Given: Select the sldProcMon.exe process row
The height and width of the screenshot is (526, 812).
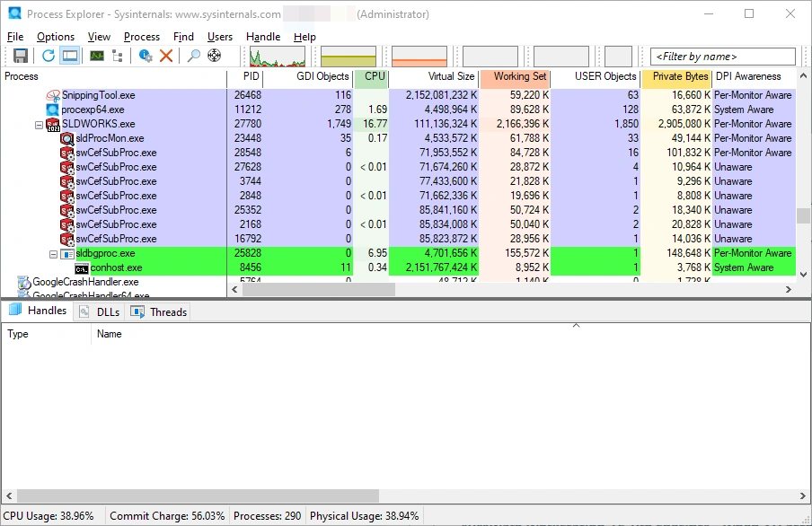Looking at the screenshot, I should 398,138.
